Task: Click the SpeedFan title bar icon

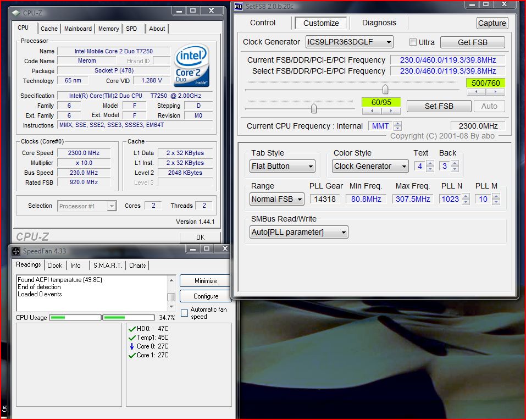Action: click(x=16, y=251)
